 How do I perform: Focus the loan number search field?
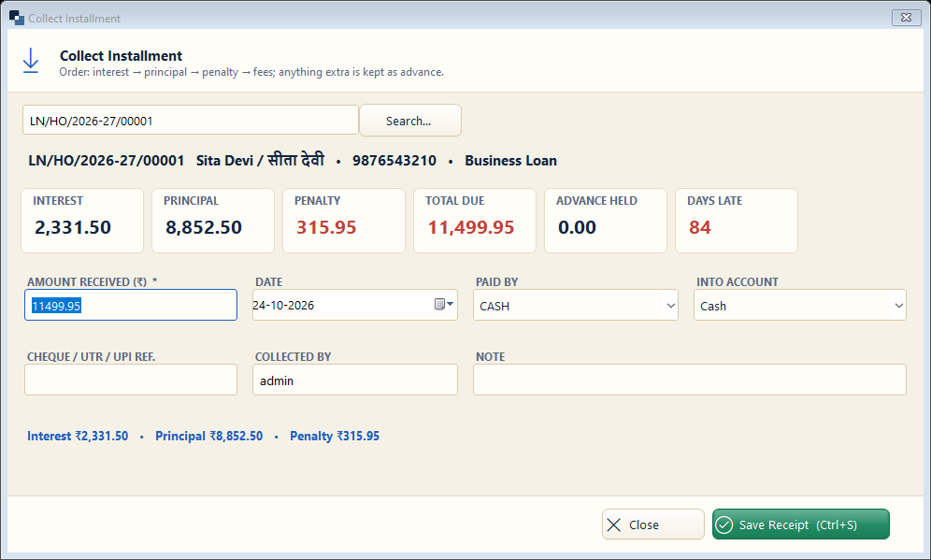pyautogui.click(x=191, y=121)
